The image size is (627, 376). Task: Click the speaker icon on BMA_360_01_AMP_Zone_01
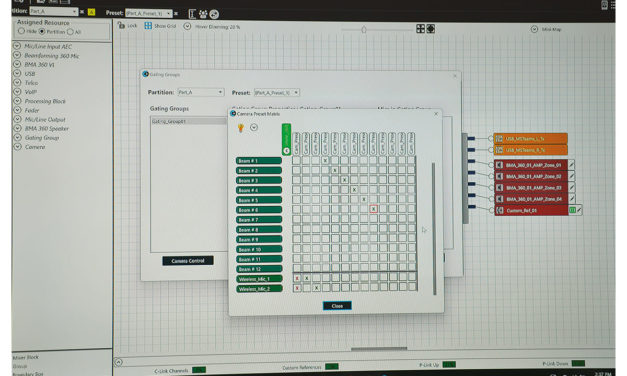coord(499,165)
